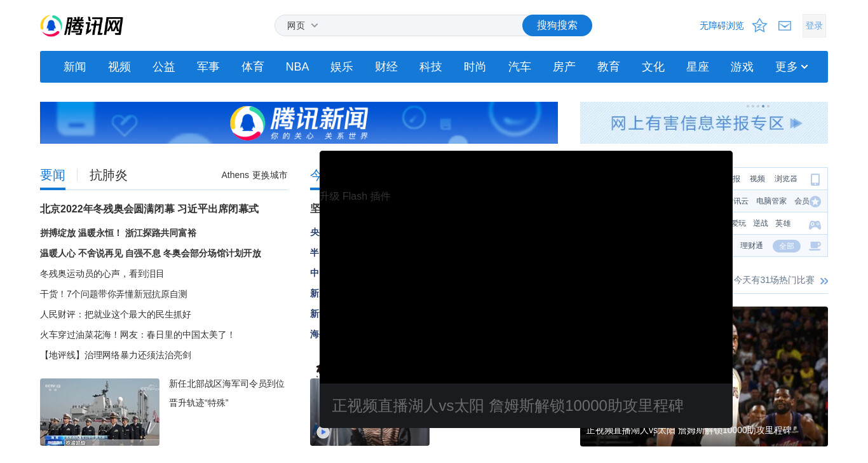This screenshot has width=868, height=463.
Task: Open headline 拼搏绽放 温暖永恒
Action: (x=118, y=233)
